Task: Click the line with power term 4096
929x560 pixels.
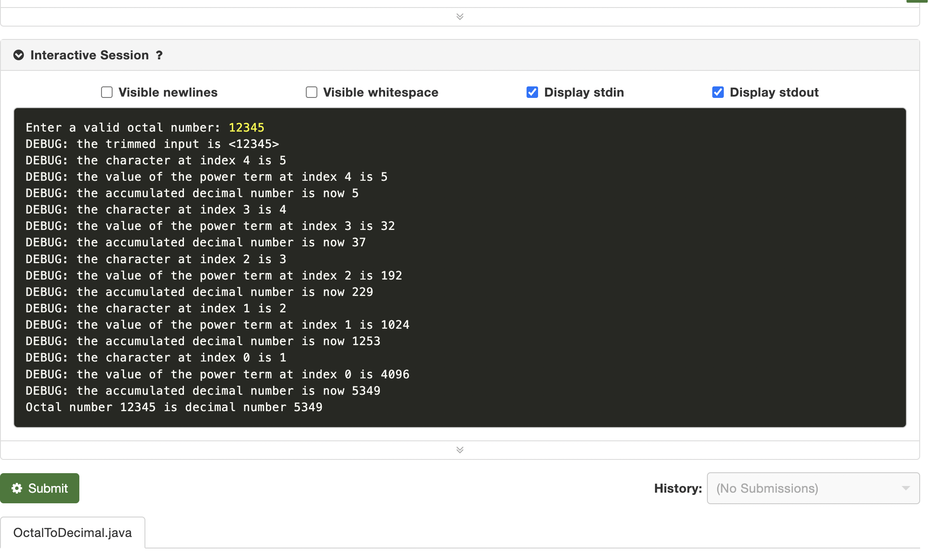Action: click(x=218, y=374)
